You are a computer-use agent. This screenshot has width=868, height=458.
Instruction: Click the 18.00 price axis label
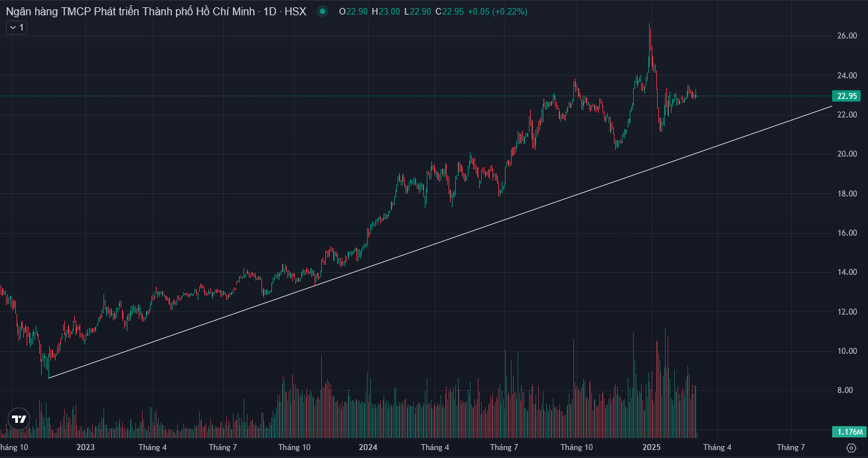click(x=846, y=194)
